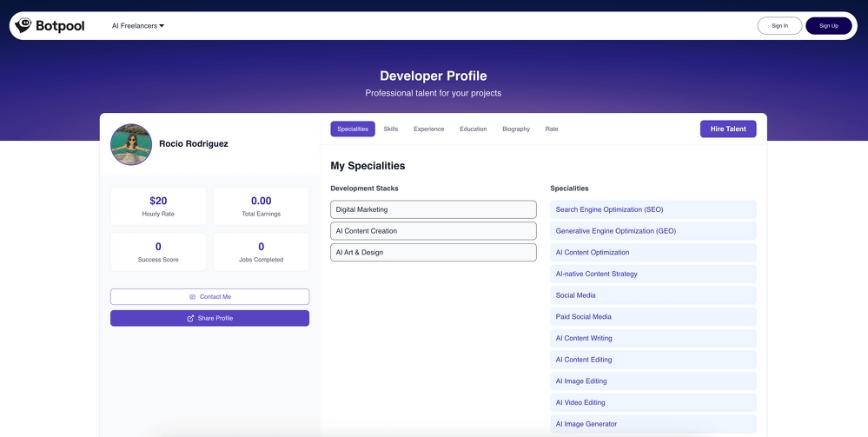
Task: Click Rocio Rodriguez's profile photo
Action: [131, 144]
